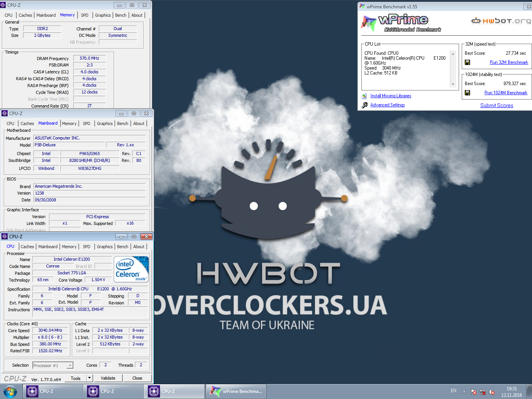The width and height of the screenshot is (532, 399).
Task: Click the Show desktop strip on taskbar
Action: pos(529,391)
